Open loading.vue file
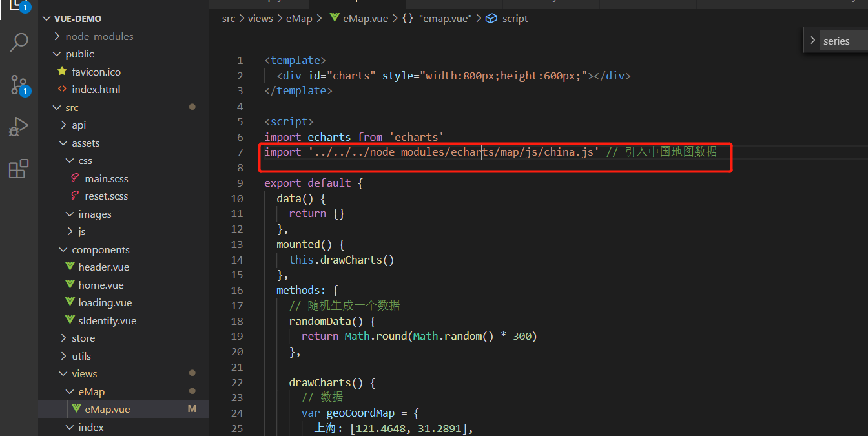 tap(105, 302)
